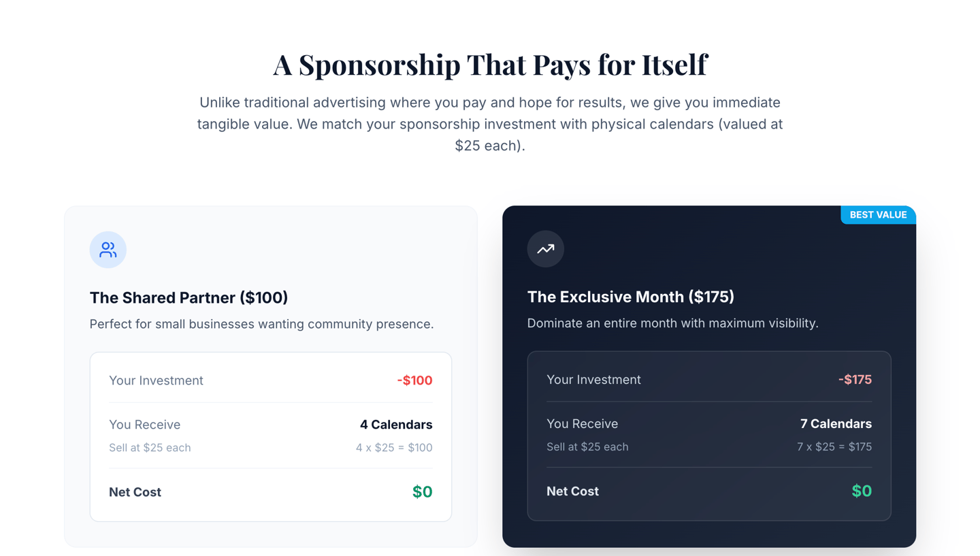Select 'The Shared Partner ($100)' title
Viewport: 980px width, 556px height.
click(x=189, y=297)
